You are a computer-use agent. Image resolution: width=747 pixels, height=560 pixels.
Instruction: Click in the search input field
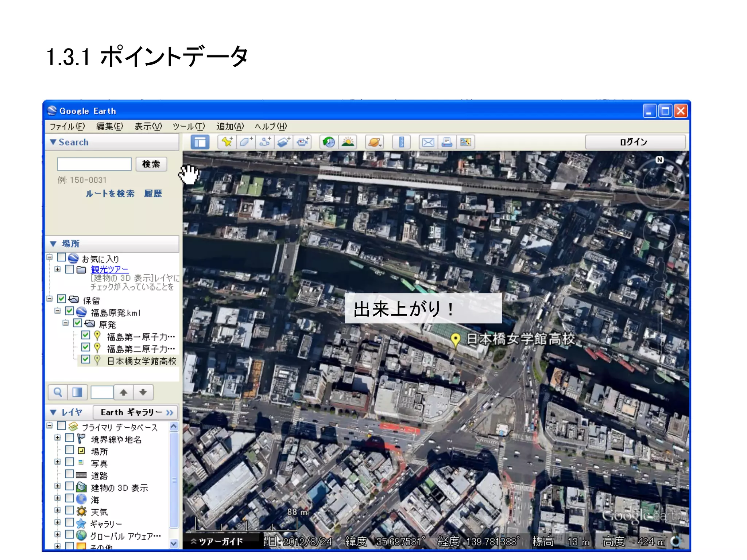pos(94,164)
